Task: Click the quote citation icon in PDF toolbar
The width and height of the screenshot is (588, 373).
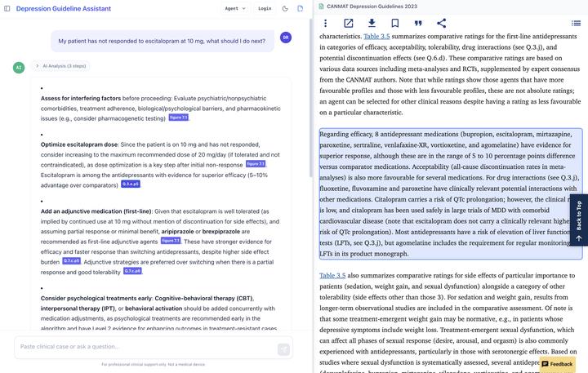Action: [418, 24]
